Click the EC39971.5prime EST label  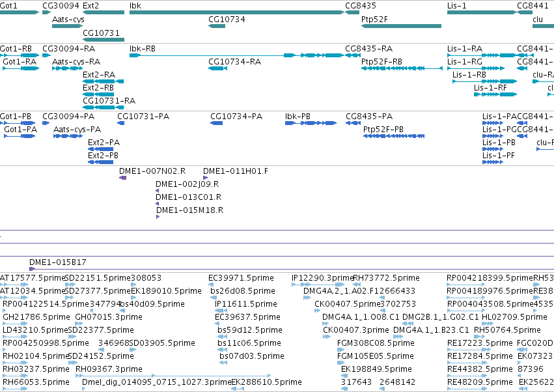tap(241, 278)
